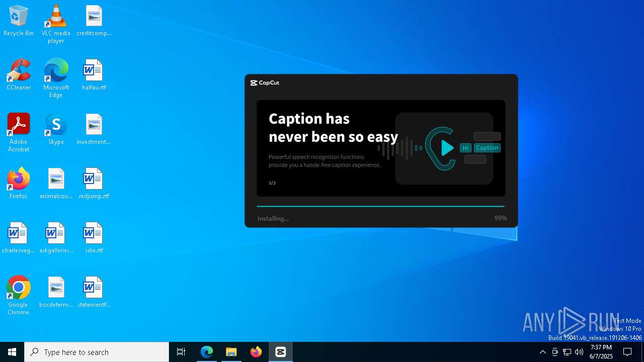644x362 pixels.
Task: Click the 'Caption' tag in illustration
Action: click(x=487, y=148)
